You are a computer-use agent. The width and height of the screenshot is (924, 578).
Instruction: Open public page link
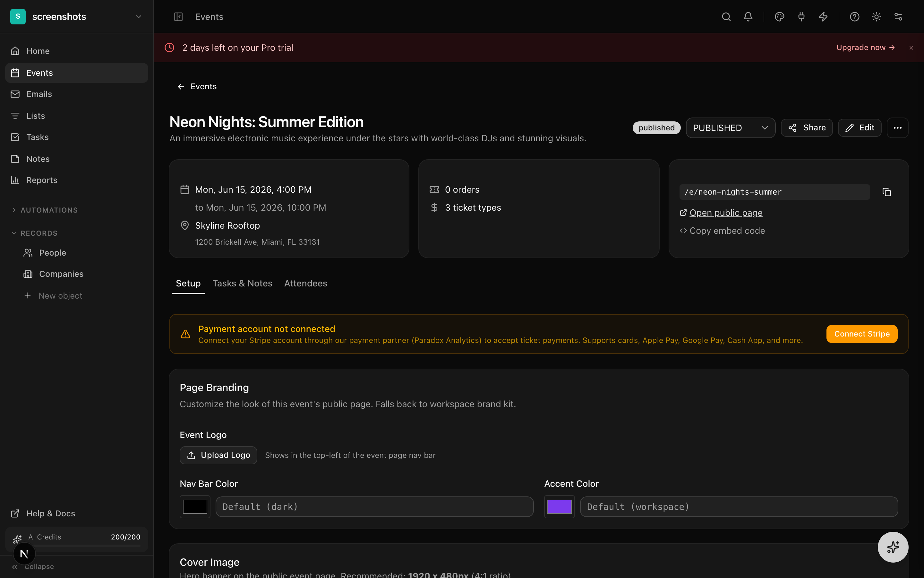[x=721, y=213]
